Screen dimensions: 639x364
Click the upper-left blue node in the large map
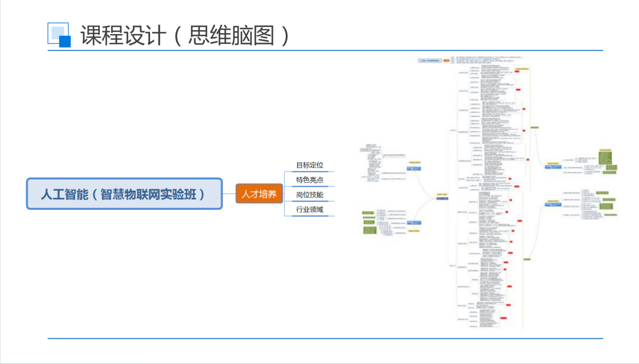414,168
